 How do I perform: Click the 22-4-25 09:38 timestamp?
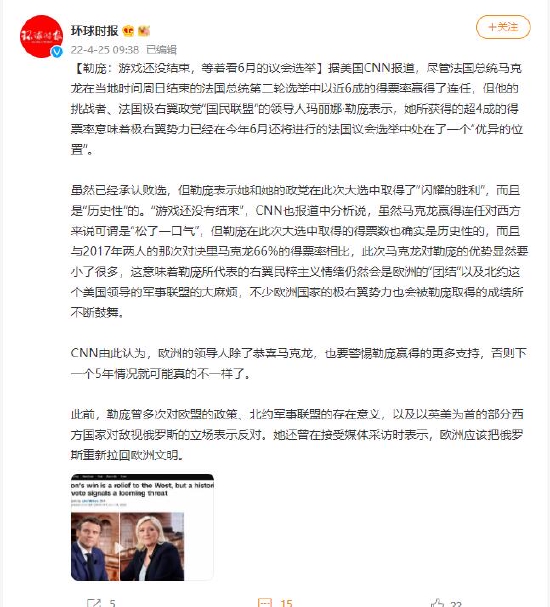tap(105, 50)
